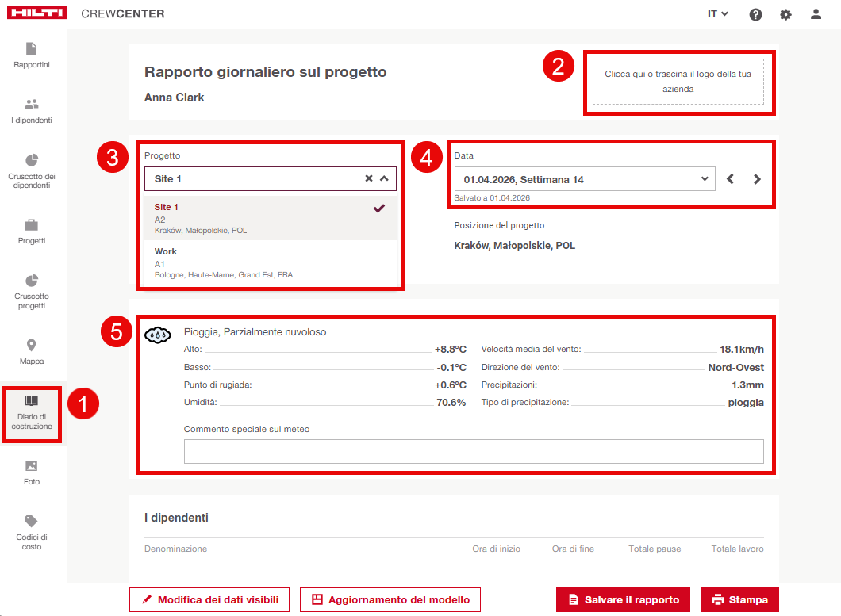
Task: Open the user account profile icon
Action: click(x=816, y=14)
